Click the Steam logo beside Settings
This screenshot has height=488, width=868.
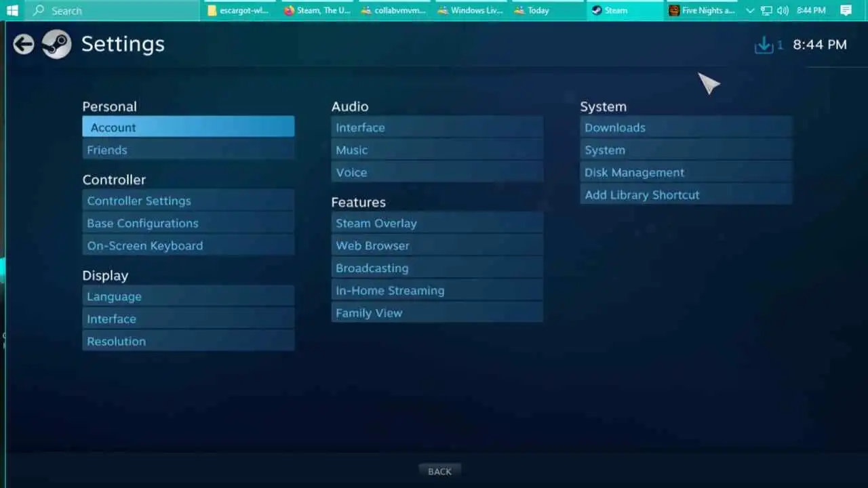(56, 45)
